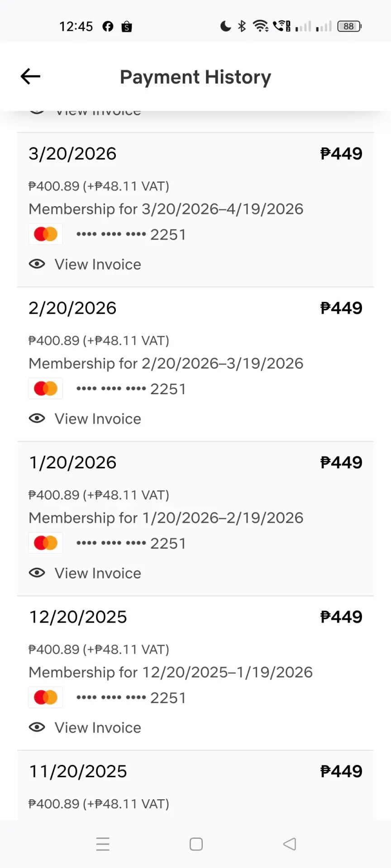Tap the Payment History title
The width and height of the screenshot is (391, 868).
(x=195, y=77)
